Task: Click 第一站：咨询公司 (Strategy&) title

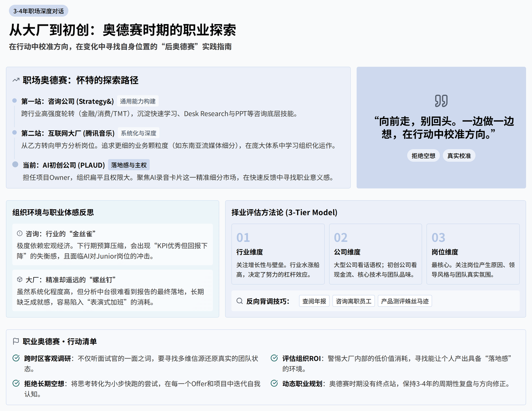Action: (68, 101)
